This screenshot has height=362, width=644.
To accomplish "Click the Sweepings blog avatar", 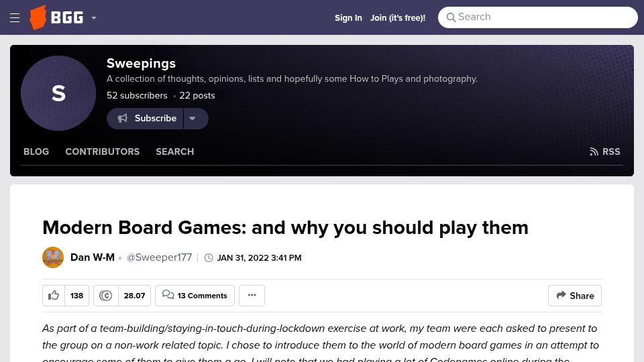I will (58, 93).
